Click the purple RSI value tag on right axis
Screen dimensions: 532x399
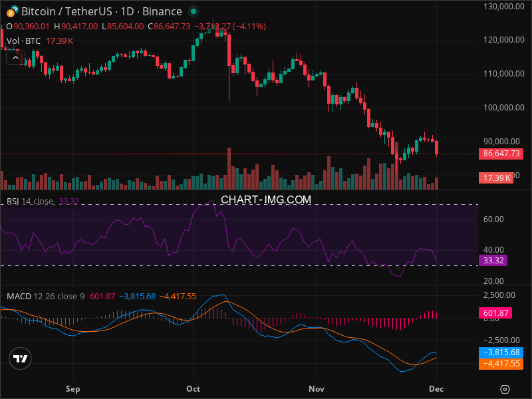493,261
